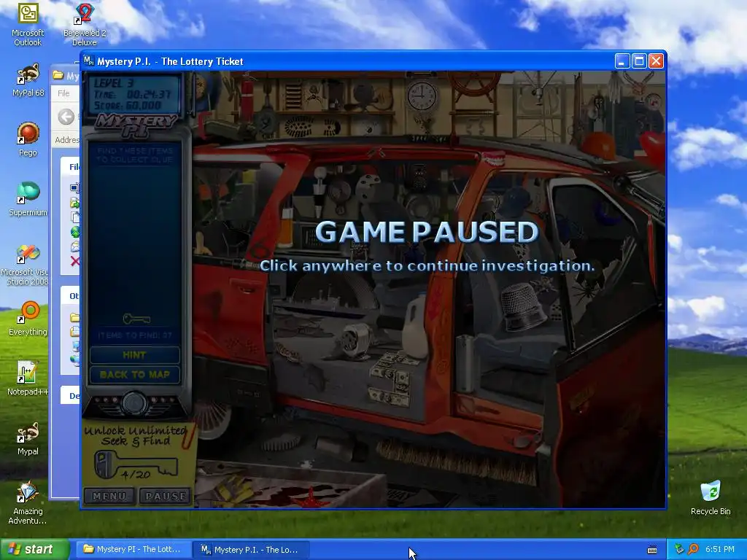This screenshot has width=747, height=560.
Task: Maximize the Mystery P.I. game window
Action: 639,61
